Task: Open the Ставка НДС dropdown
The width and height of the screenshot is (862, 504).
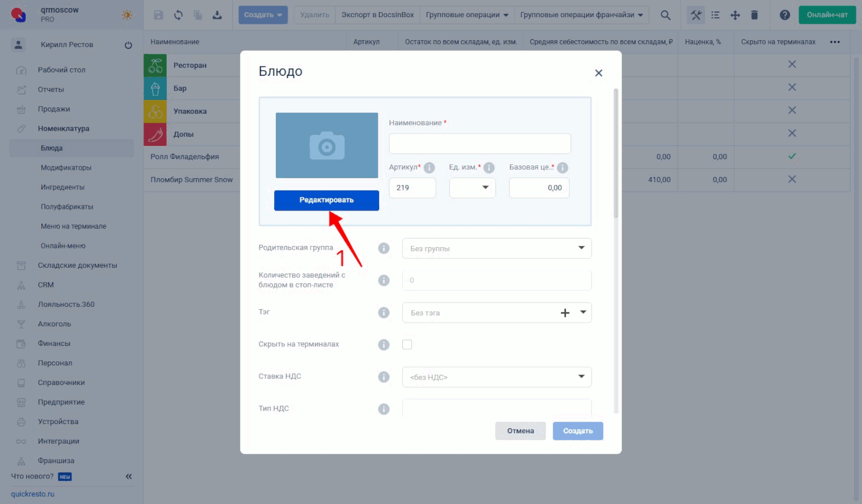Action: point(497,377)
